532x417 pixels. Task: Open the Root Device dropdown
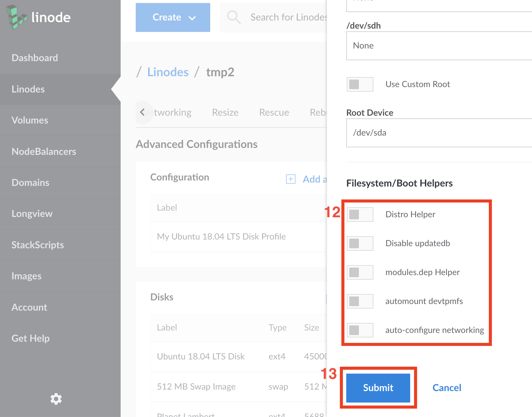pos(439,133)
